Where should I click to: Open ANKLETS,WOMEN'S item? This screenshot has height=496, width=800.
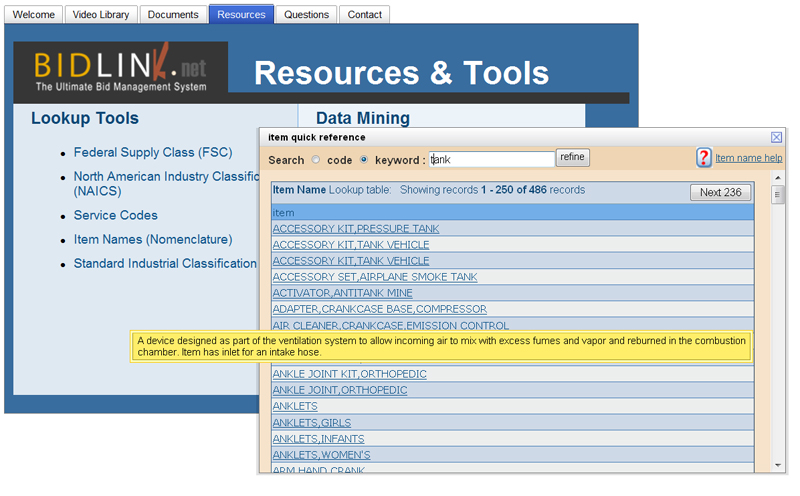(321, 455)
